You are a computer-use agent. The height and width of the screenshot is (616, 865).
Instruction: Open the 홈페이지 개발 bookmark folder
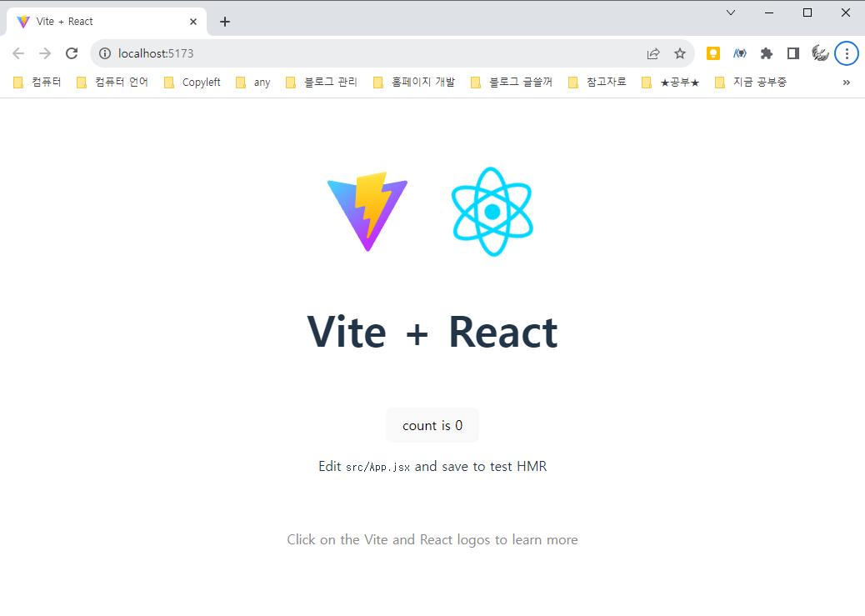[414, 83]
